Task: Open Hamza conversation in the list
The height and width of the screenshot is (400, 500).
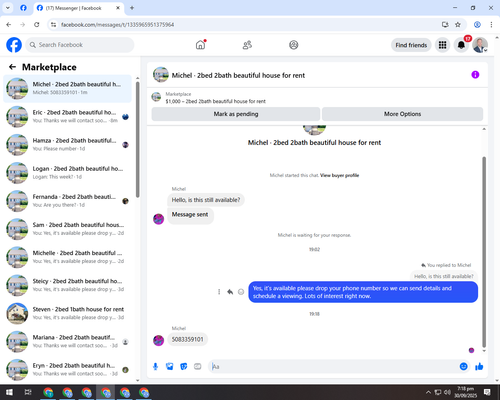Action: click(x=67, y=144)
